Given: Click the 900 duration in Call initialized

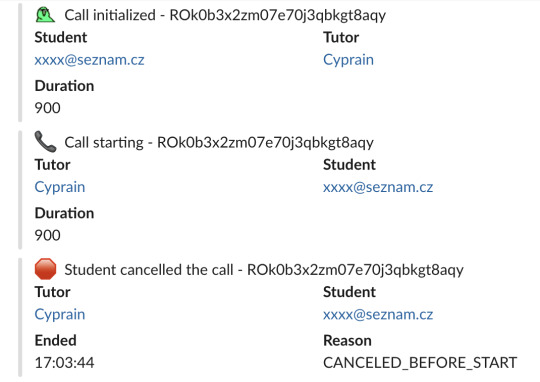Looking at the screenshot, I should pos(48,108).
